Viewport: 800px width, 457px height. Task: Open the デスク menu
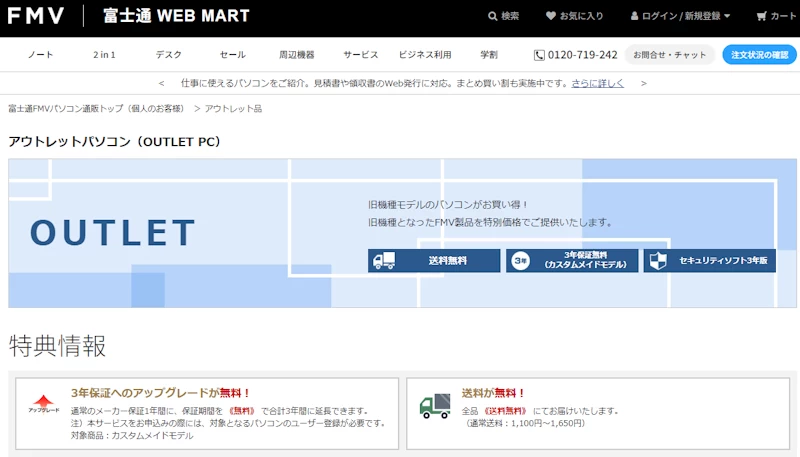(x=168, y=55)
